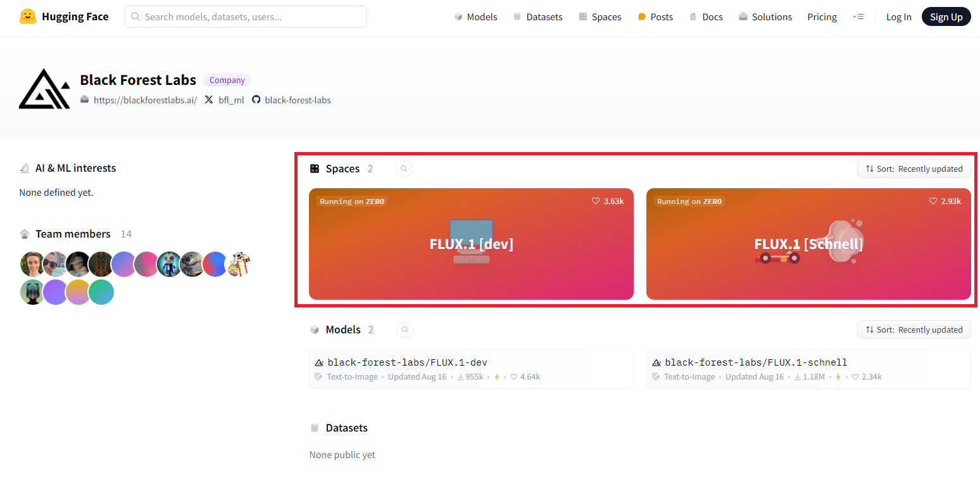Click the heart icon on FLUX.1 [Schnell] space

click(x=933, y=201)
